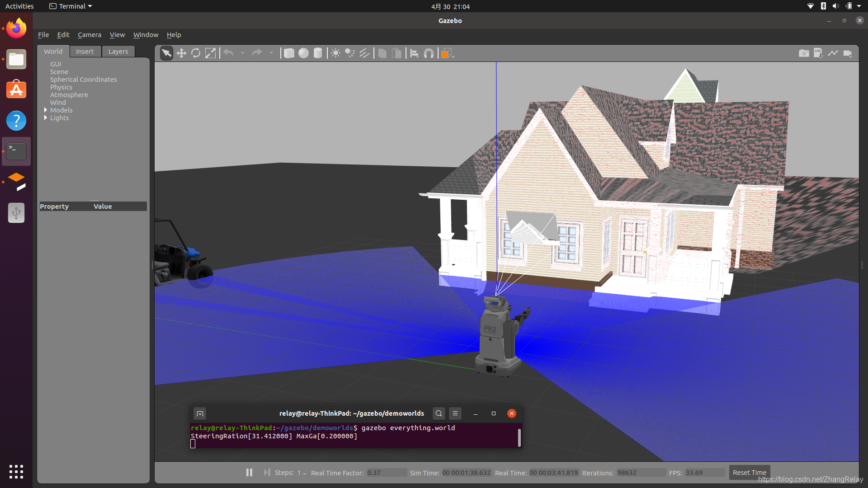Select Spherical Coordinates item

(x=84, y=80)
